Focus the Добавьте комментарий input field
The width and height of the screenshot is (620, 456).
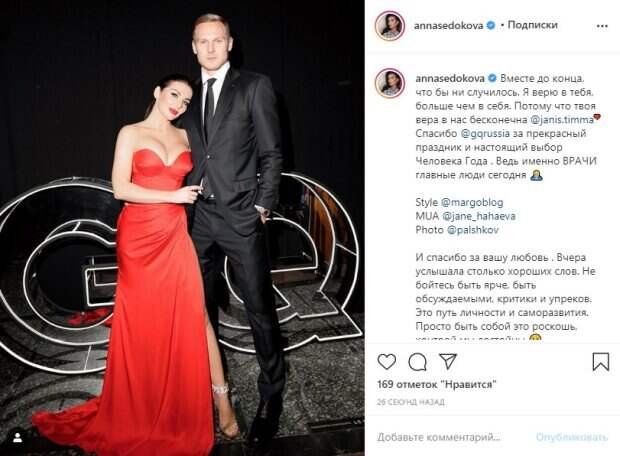439,437
